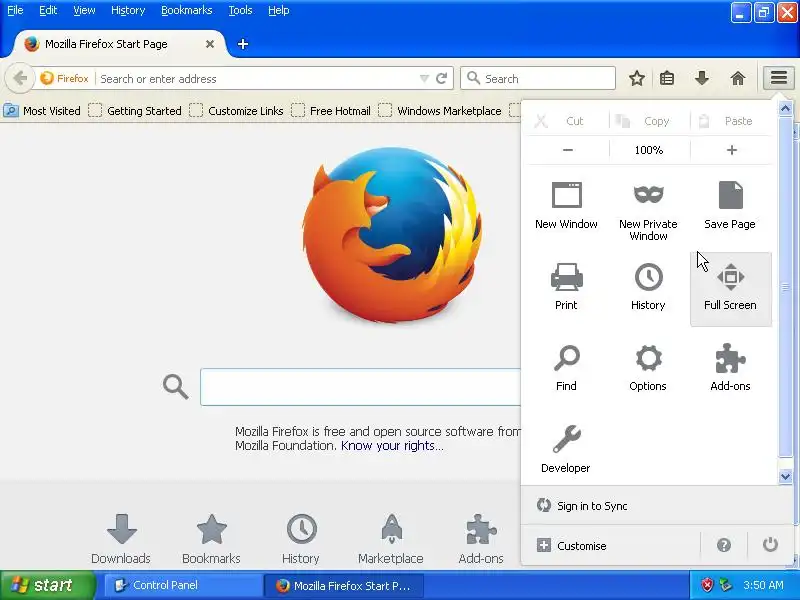Open the Developer tools menu
The width and height of the screenshot is (800, 600).
point(566,449)
